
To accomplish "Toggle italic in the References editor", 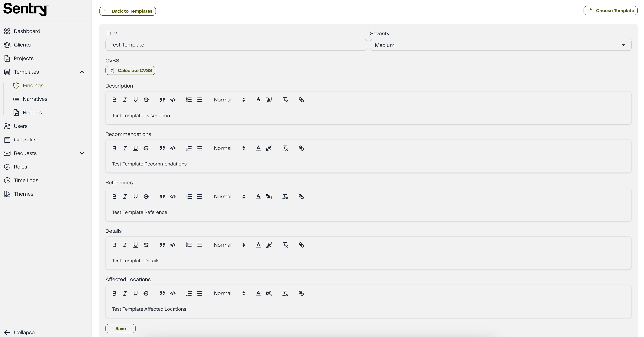I will pyautogui.click(x=125, y=197).
